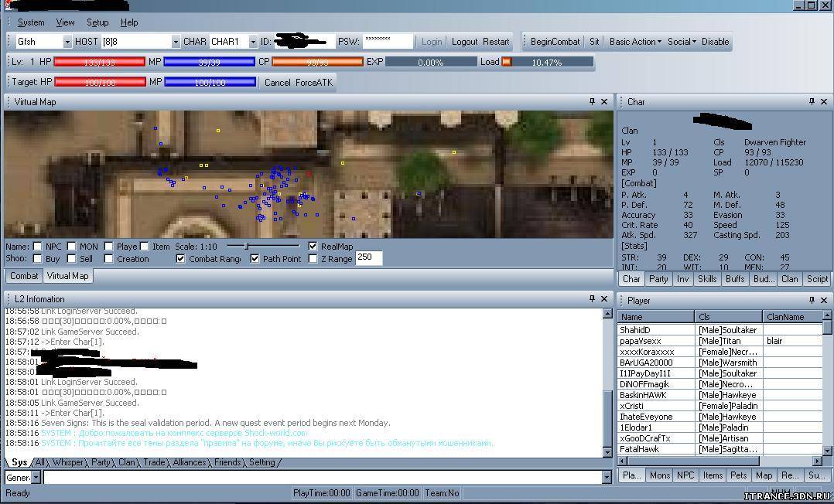Close the Char panel
Image resolution: width=834 pixels, height=504 pixels.
pos(824,101)
